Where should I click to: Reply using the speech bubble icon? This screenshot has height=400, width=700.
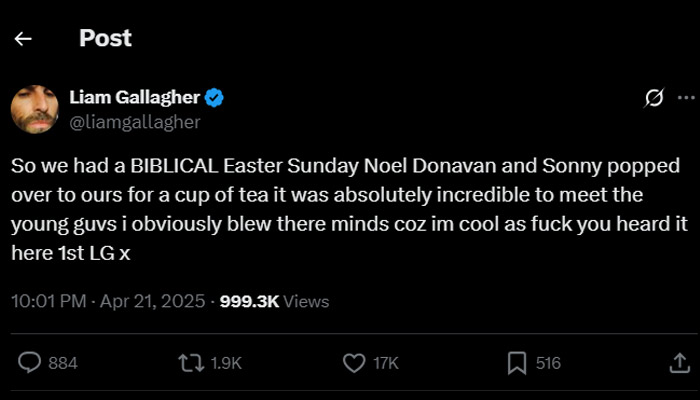pos(30,363)
